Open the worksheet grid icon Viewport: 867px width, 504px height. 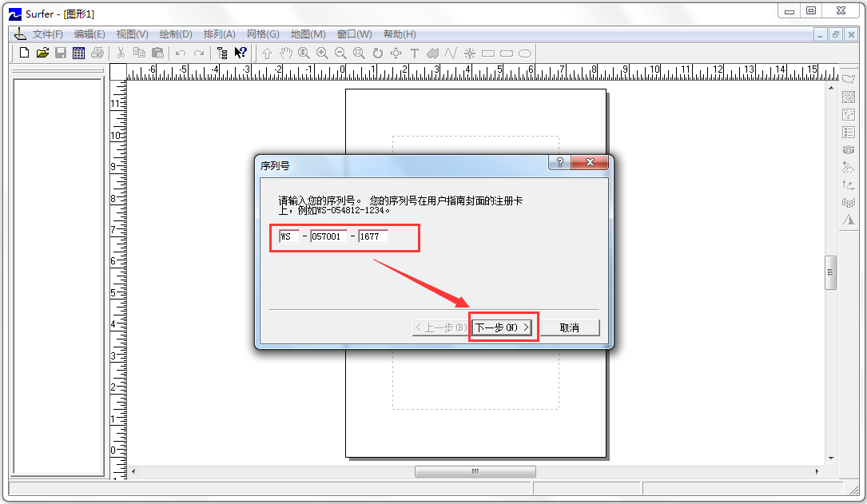click(x=78, y=53)
